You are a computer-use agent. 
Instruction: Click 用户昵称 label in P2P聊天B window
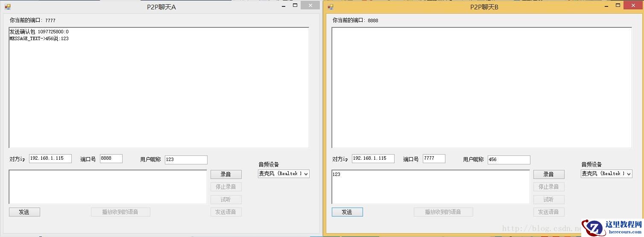pyautogui.click(x=474, y=159)
